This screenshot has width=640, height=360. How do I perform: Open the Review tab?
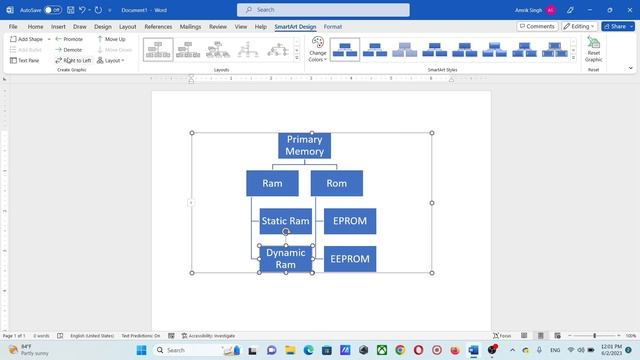[218, 27]
